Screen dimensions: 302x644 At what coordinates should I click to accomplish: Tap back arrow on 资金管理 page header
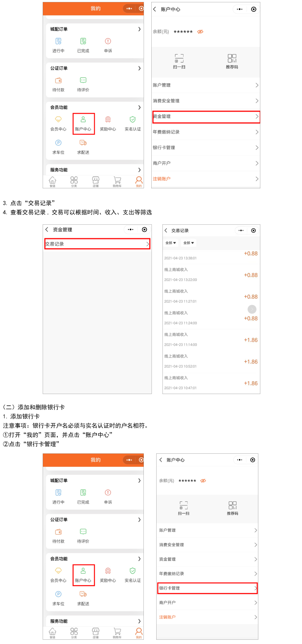click(47, 230)
